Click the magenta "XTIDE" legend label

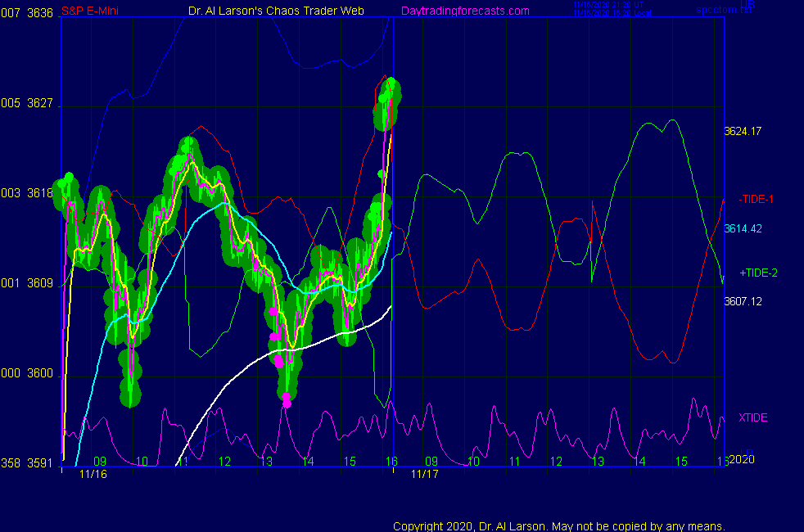(752, 417)
